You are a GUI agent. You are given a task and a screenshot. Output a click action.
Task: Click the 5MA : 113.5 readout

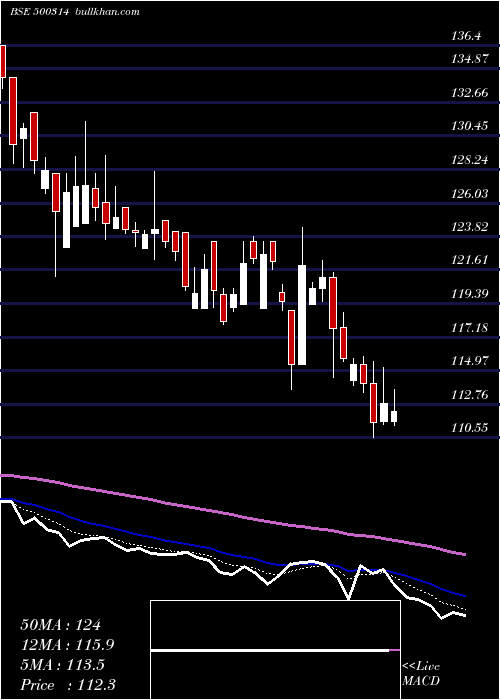[x=62, y=665]
